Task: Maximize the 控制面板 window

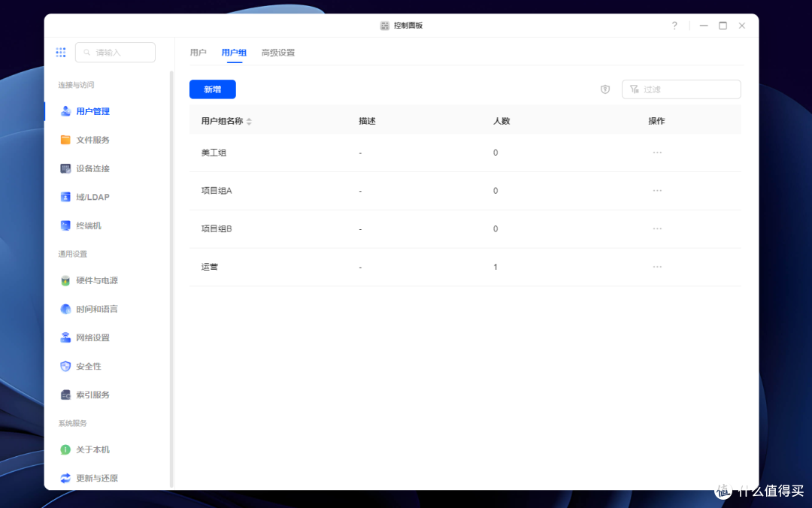Action: pyautogui.click(x=723, y=26)
